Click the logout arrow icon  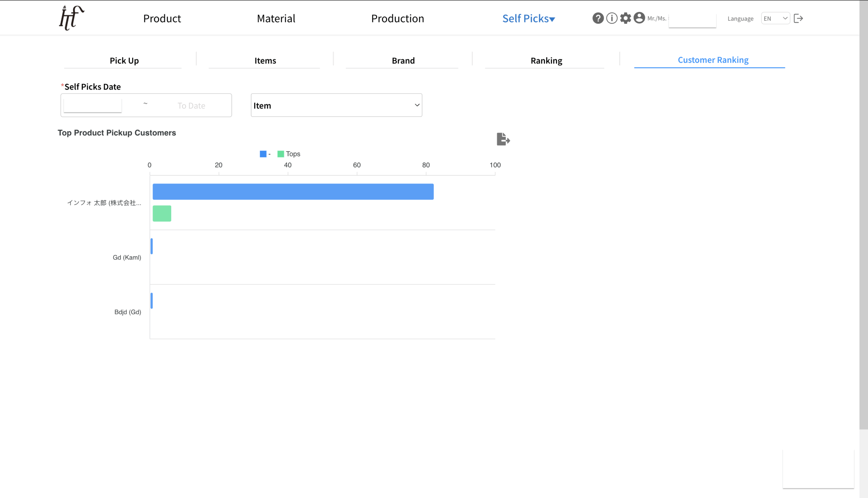(798, 18)
